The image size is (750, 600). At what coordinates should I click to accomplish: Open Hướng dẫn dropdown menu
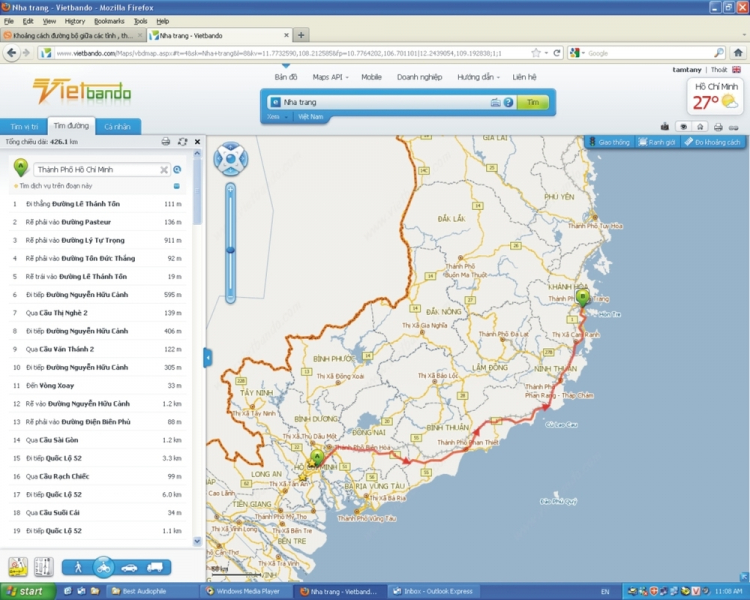(x=478, y=77)
